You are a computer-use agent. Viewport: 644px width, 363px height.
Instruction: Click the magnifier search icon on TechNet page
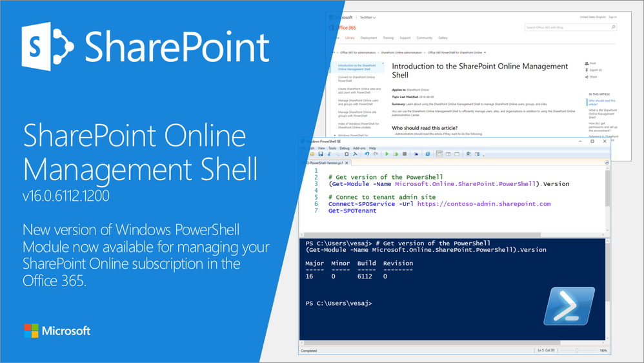click(613, 27)
